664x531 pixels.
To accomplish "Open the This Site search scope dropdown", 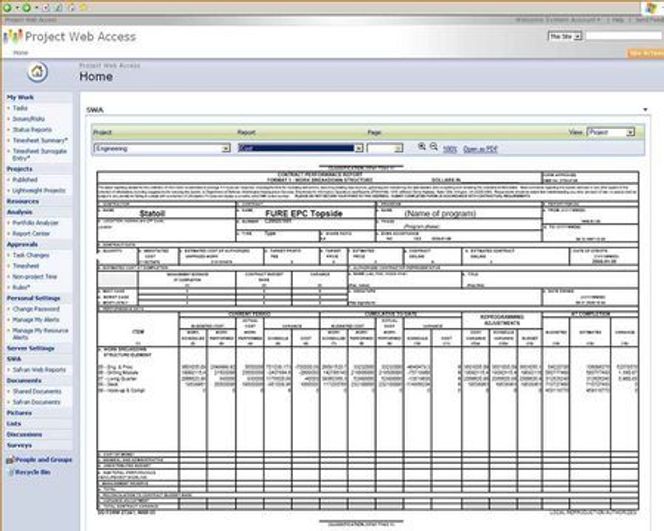I will (x=565, y=36).
